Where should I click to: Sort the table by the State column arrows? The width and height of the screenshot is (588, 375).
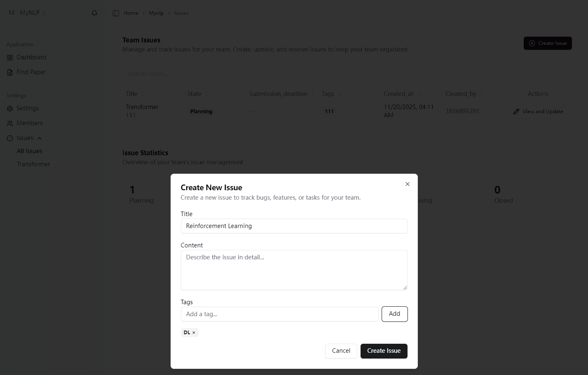click(x=207, y=94)
